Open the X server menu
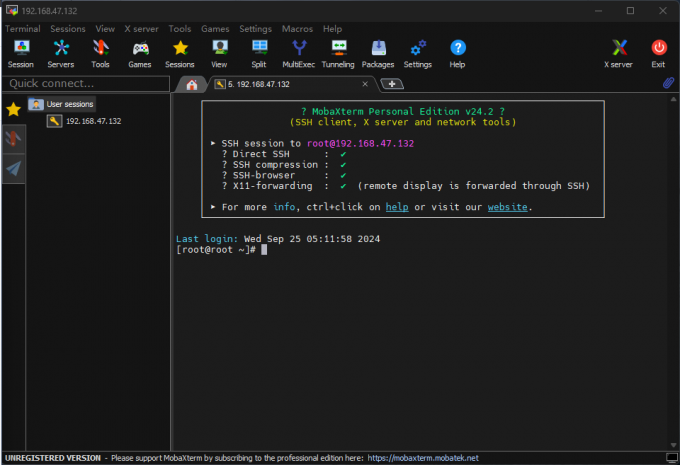Viewport: 680px width, 465px height. [141, 29]
